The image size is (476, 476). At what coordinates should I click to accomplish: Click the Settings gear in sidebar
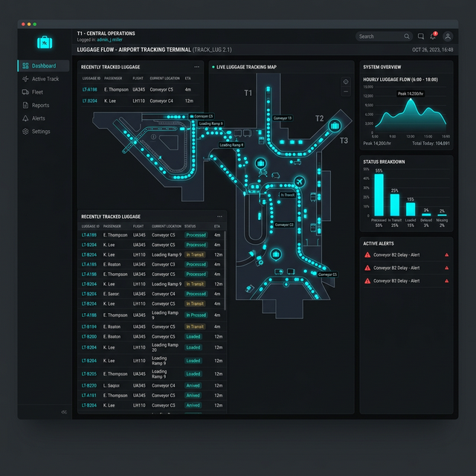point(26,132)
